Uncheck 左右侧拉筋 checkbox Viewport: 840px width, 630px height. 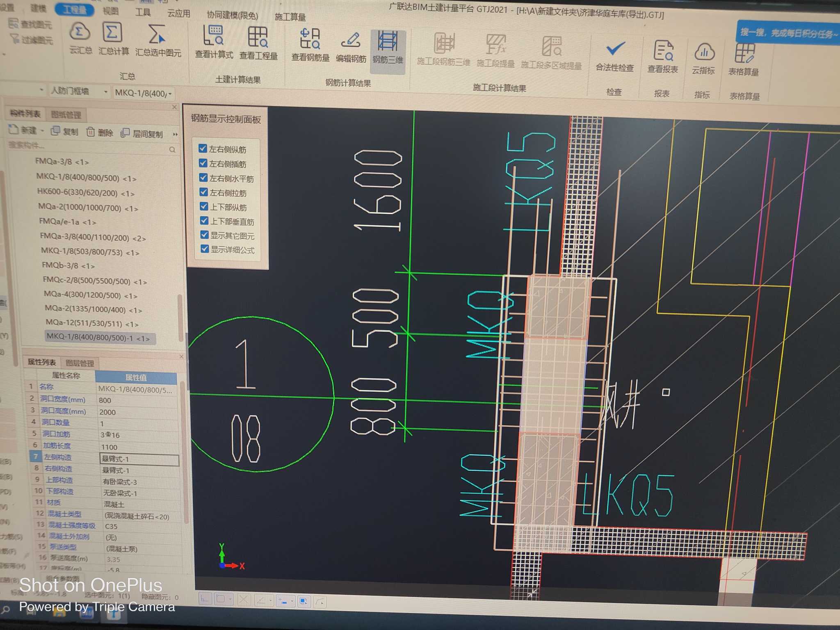tap(204, 192)
